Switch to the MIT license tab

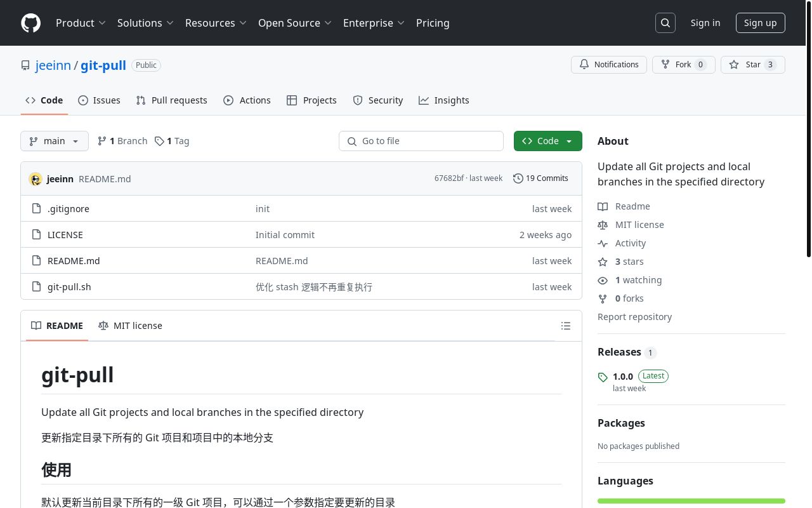(x=131, y=326)
